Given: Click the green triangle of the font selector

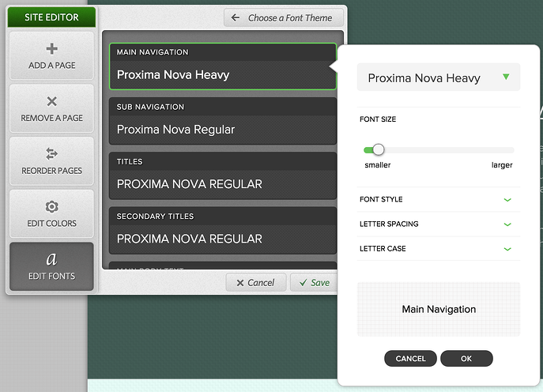Looking at the screenshot, I should point(506,77).
